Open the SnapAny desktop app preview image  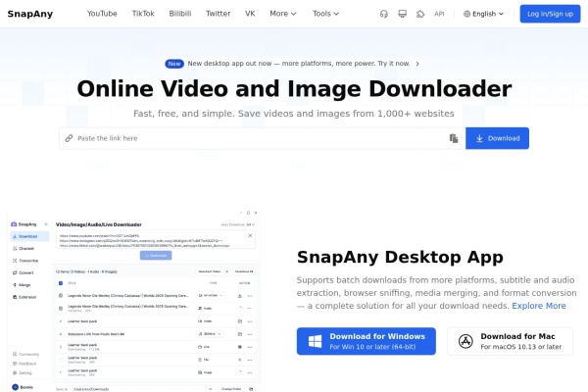coord(133,300)
